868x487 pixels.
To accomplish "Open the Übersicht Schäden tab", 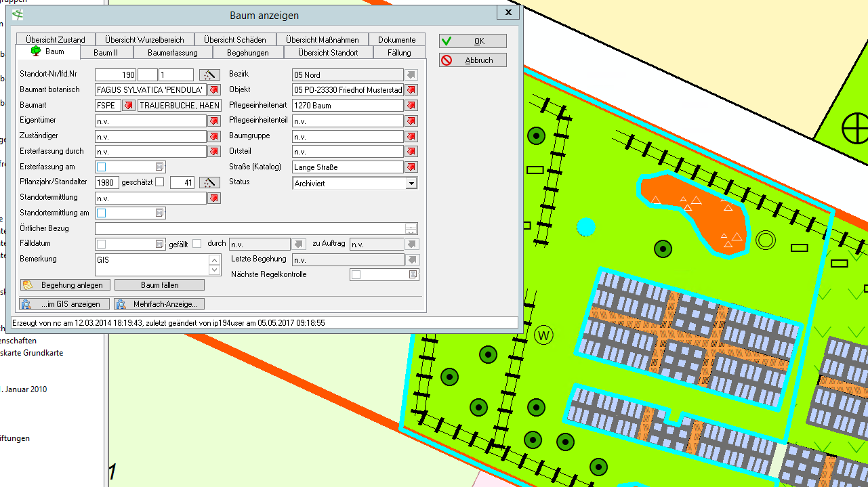I will tap(234, 40).
